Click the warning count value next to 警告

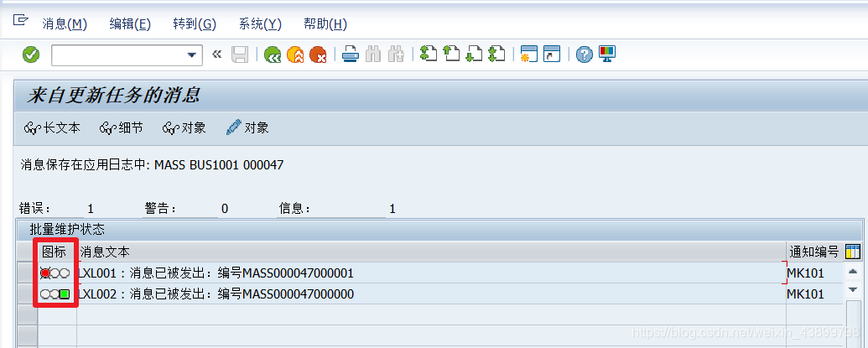[x=225, y=209]
